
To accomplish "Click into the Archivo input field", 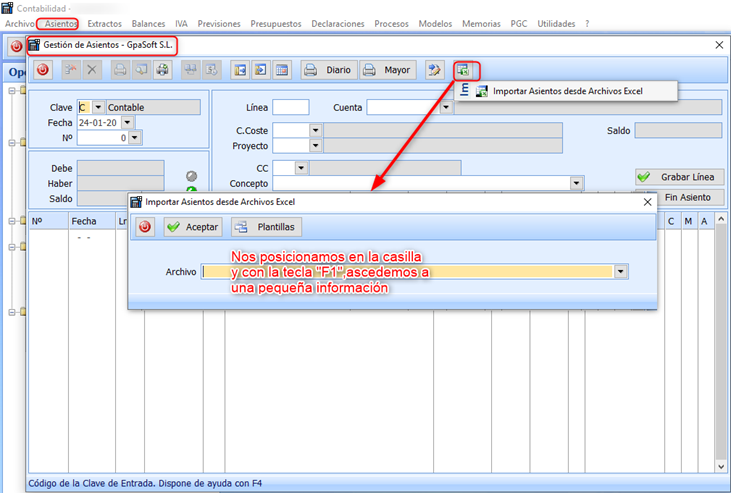I will 408,271.
